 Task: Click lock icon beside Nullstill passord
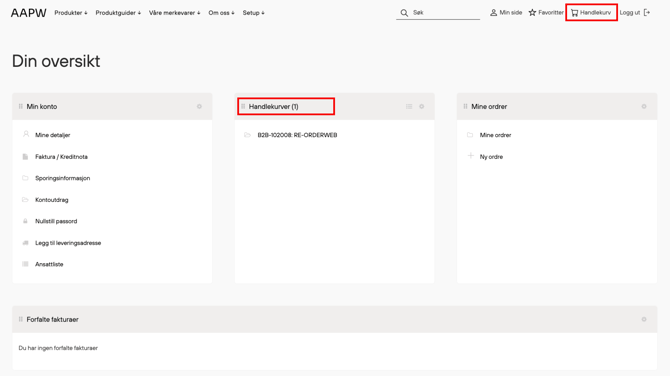[25, 221]
